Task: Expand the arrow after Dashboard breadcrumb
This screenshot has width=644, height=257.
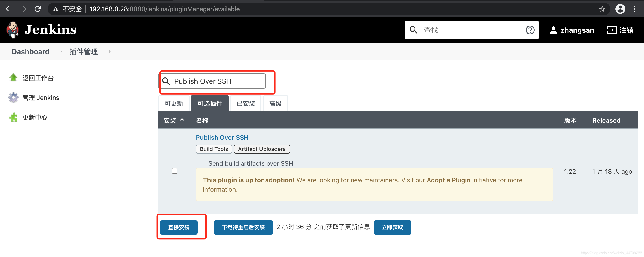Action: pos(61,51)
